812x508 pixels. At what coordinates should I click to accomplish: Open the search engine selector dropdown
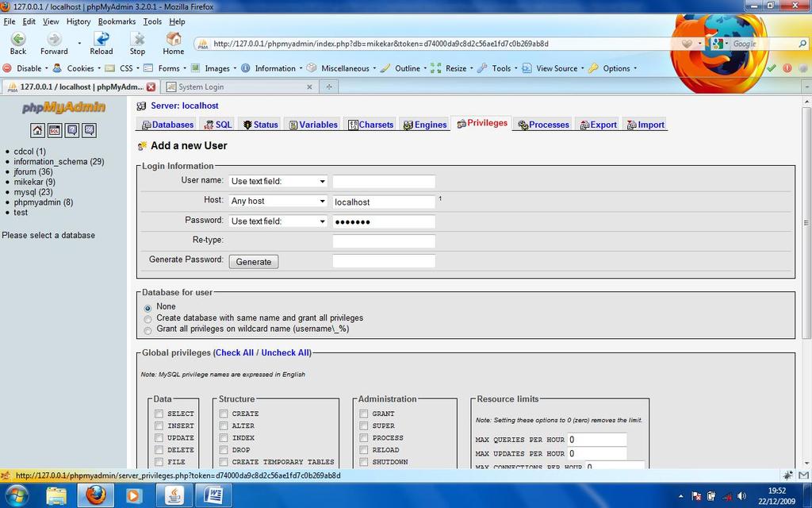pyautogui.click(x=720, y=44)
